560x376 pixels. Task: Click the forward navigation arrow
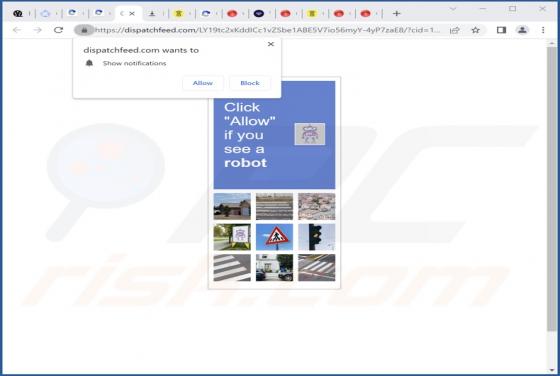point(38,30)
